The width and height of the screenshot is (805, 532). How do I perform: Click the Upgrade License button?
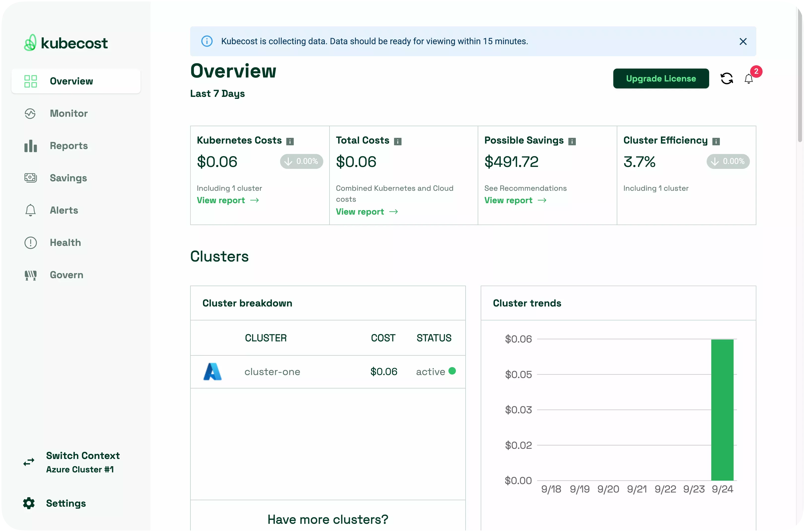[660, 78]
